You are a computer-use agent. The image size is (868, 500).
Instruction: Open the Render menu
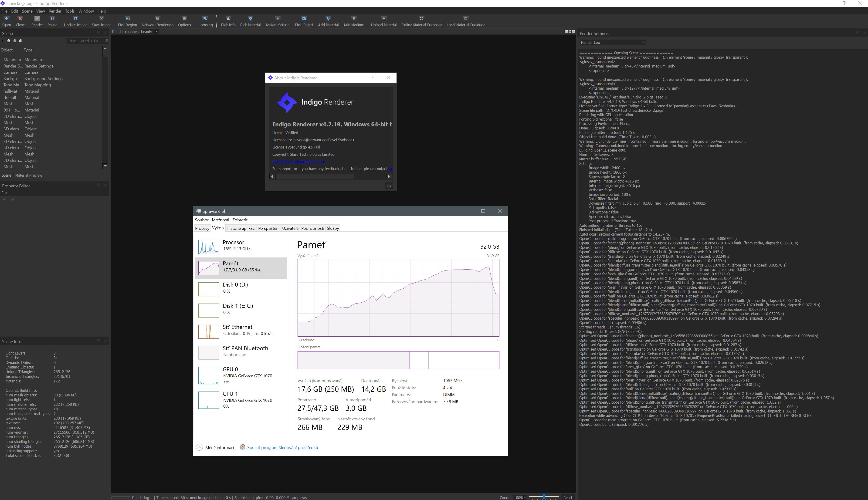55,11
